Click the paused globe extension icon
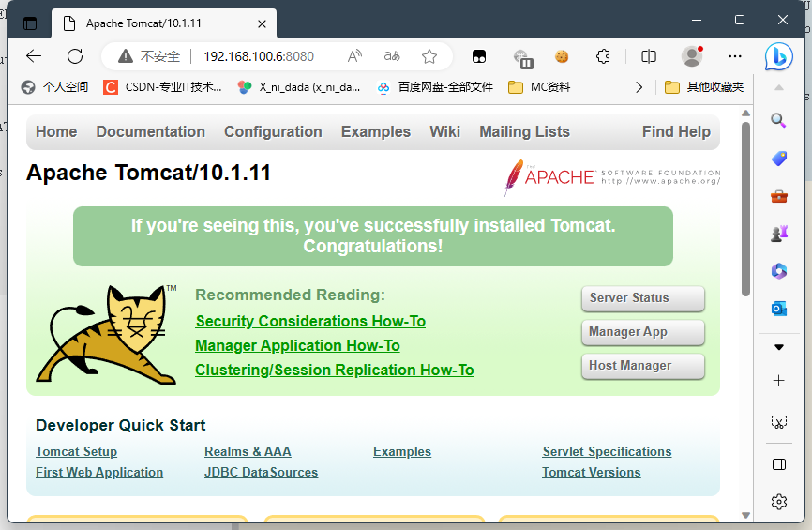Image resolution: width=812 pixels, height=530 pixels. pyautogui.click(x=522, y=58)
